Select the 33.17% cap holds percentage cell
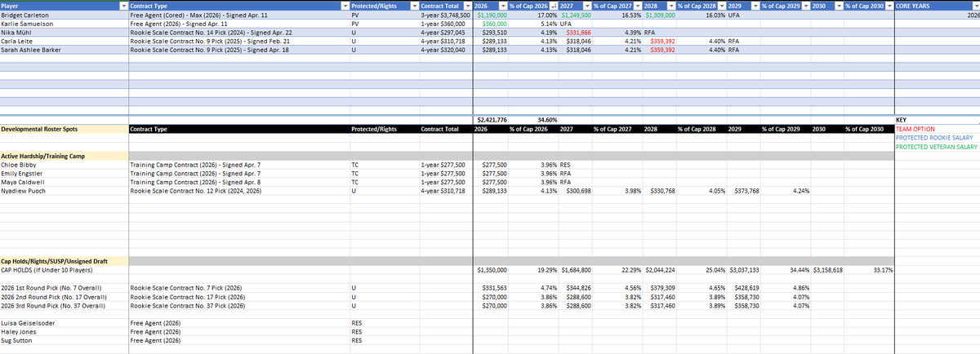Screen dimensions: 980x354 [x=870, y=270]
